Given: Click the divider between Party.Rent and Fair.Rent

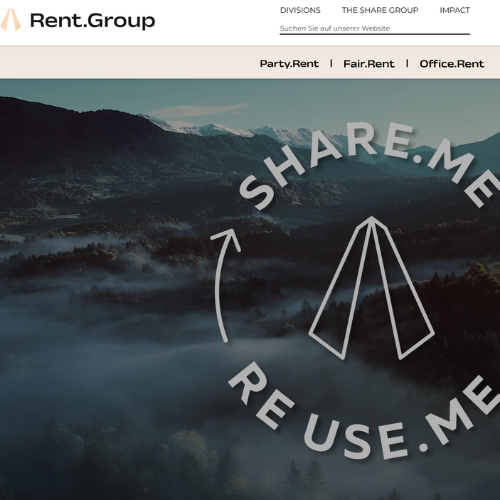Looking at the screenshot, I should 331,63.
